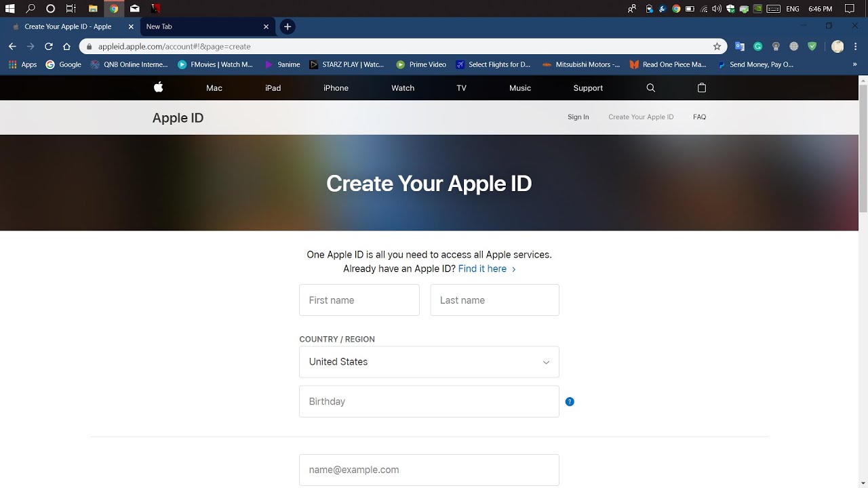
Task: Open the STARZ PLAY bookmark
Action: 347,64
